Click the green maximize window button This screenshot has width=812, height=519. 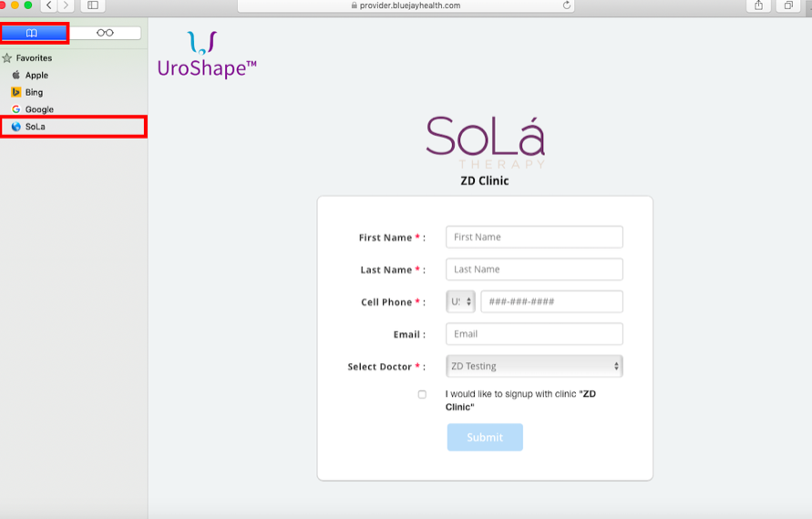click(x=28, y=5)
